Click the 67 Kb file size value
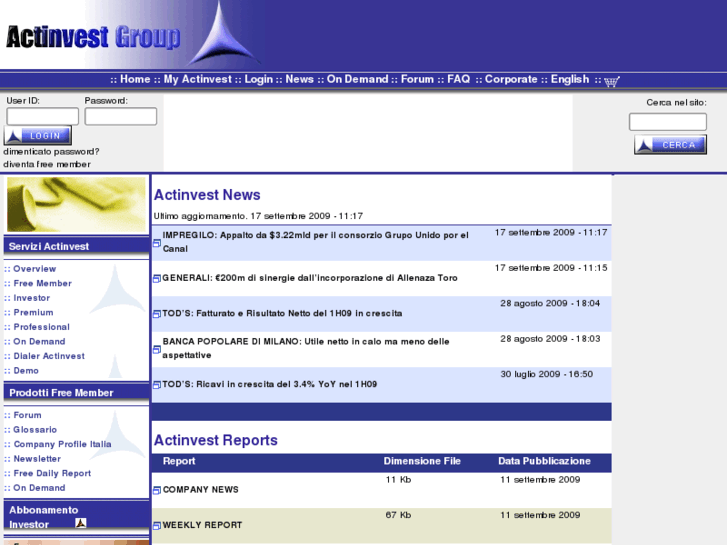This screenshot has width=727, height=545. click(x=398, y=515)
